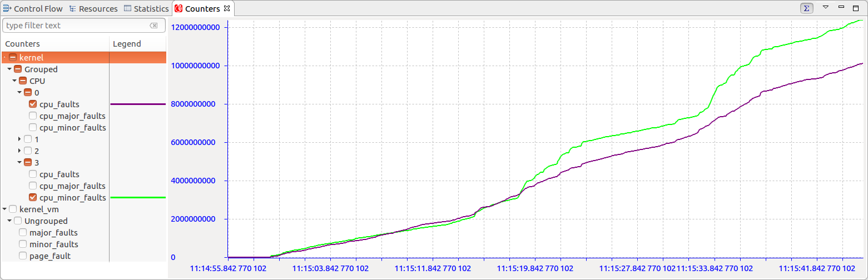
Task: Uncheck cpu_faults under CPU 0
Action: pyautogui.click(x=33, y=104)
